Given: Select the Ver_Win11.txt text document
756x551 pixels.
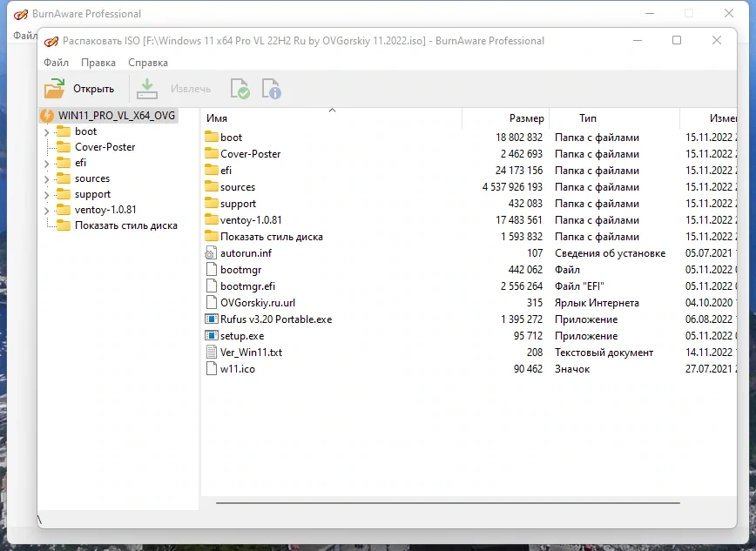Looking at the screenshot, I should [251, 353].
